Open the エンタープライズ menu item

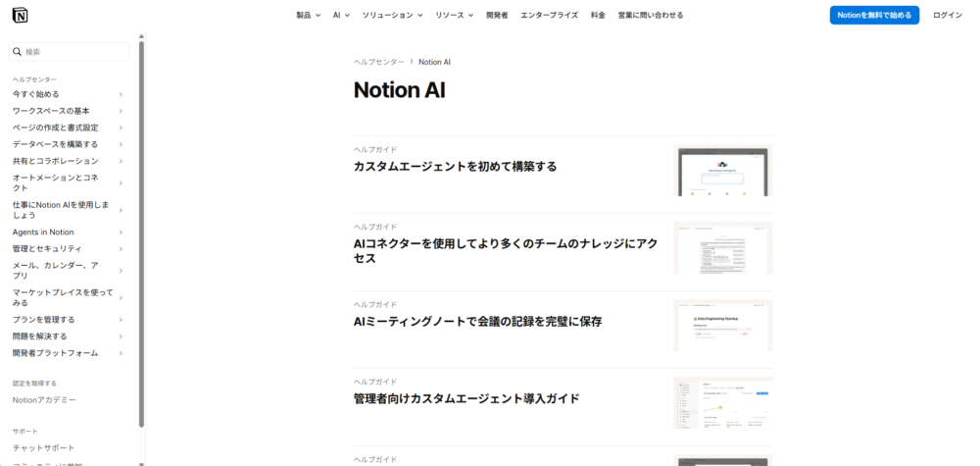click(x=550, y=15)
